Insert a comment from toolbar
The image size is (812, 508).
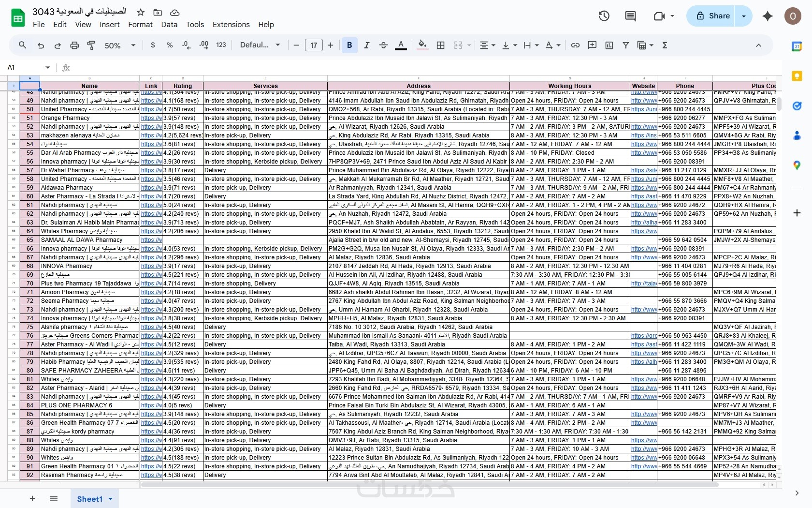click(x=592, y=45)
